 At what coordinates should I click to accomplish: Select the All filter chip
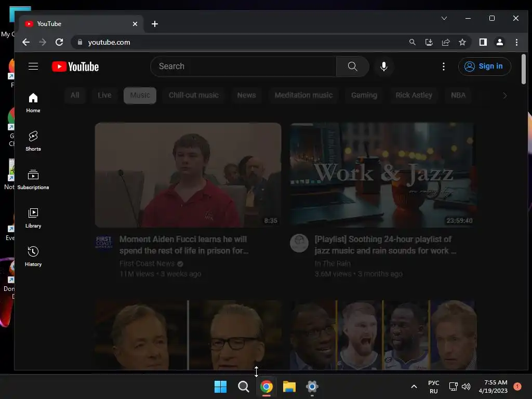point(75,96)
